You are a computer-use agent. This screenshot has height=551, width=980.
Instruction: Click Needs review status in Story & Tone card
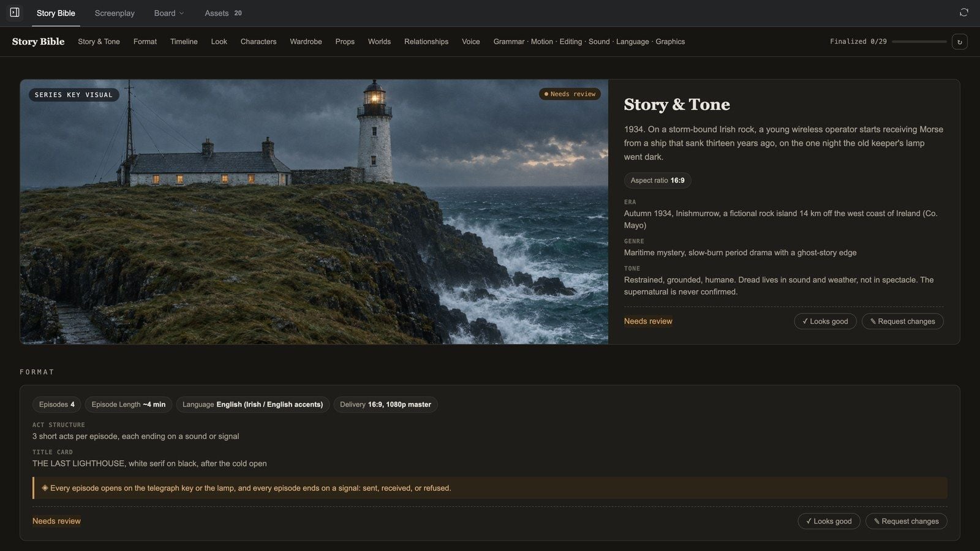(x=648, y=321)
